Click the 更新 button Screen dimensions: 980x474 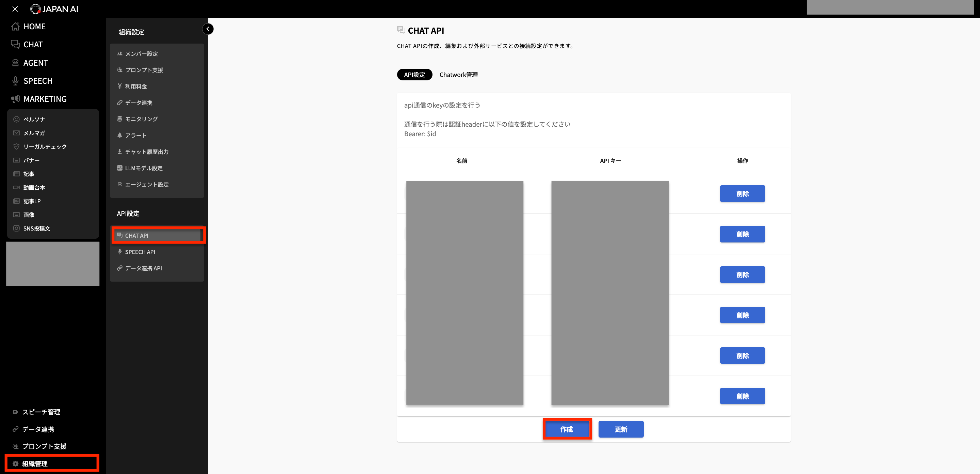point(621,429)
